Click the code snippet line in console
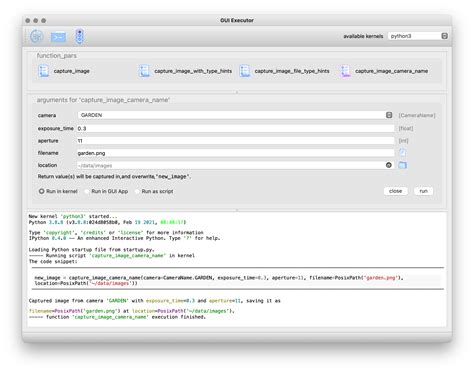Viewport: 474px width, 372px height. pyautogui.click(x=219, y=280)
